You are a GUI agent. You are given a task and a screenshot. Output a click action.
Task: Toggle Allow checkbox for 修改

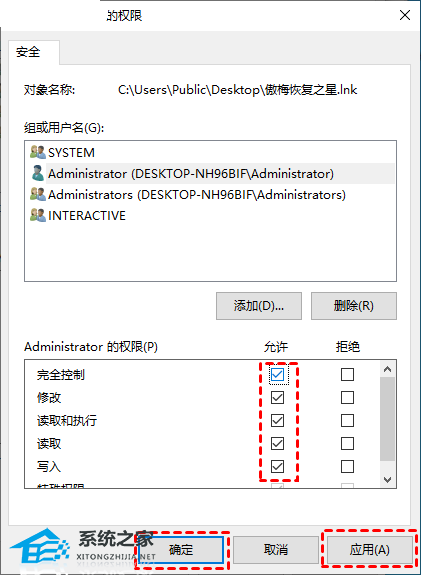277,398
